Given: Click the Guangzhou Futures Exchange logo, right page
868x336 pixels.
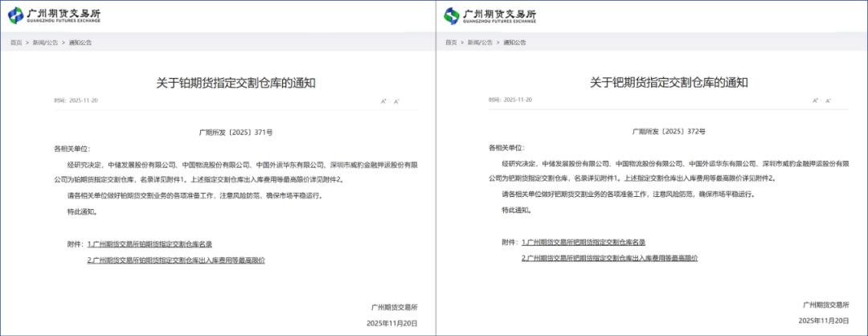Looking at the screenshot, I should tap(490, 15).
